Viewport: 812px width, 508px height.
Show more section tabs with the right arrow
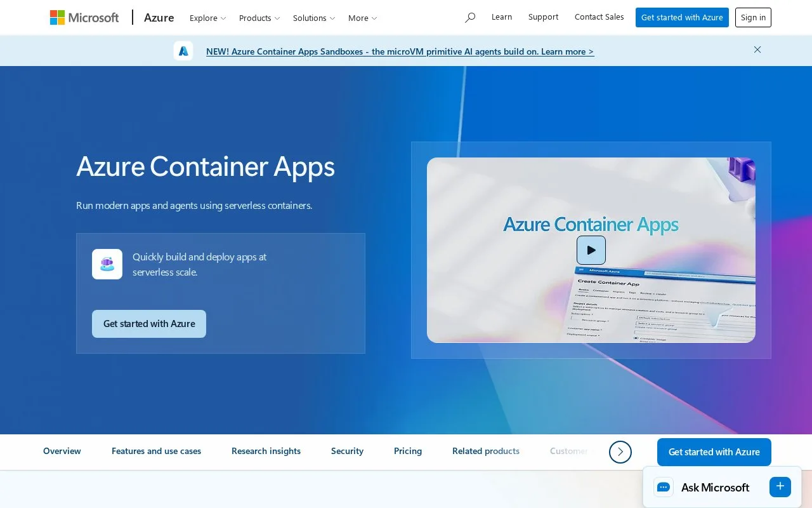[x=620, y=452]
